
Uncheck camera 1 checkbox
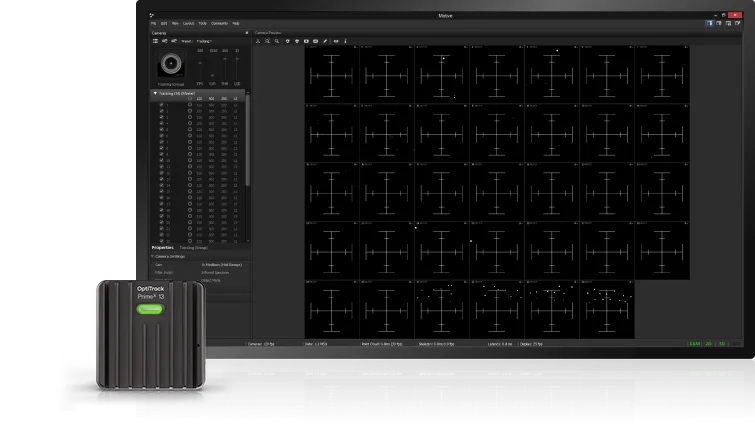(162, 104)
